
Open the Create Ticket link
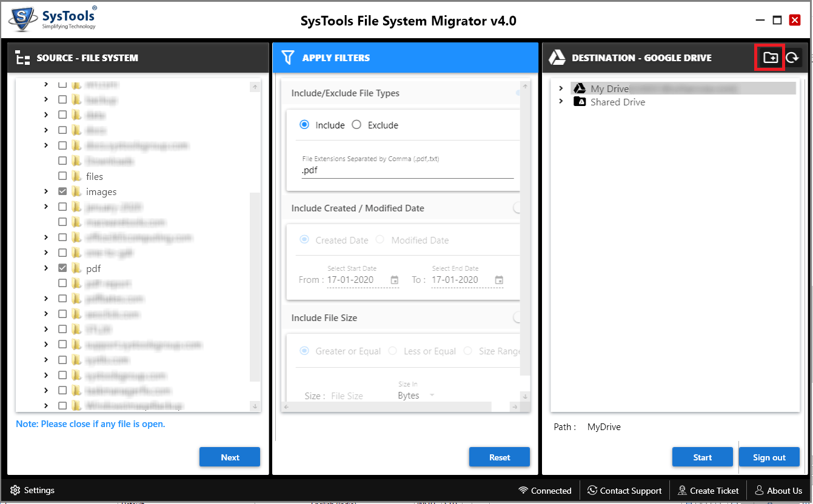click(x=708, y=490)
